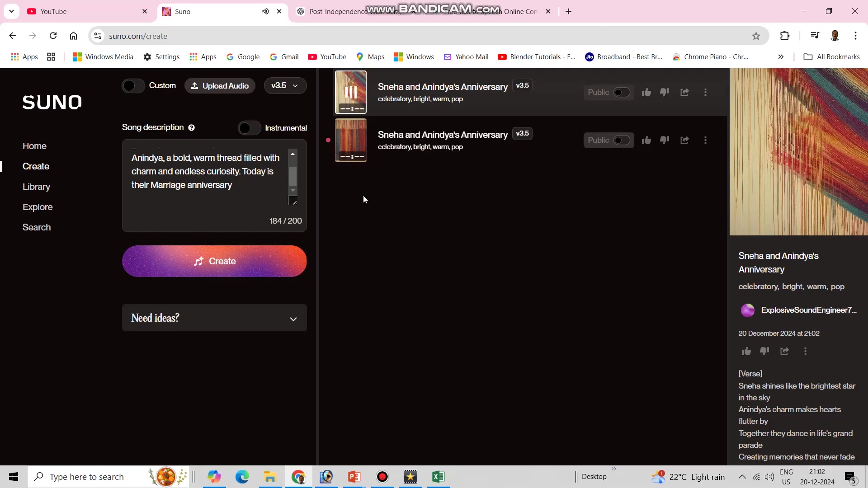The width and height of the screenshot is (868, 488).
Task: Open the Blender Tutorials bookmark
Action: pos(537,57)
